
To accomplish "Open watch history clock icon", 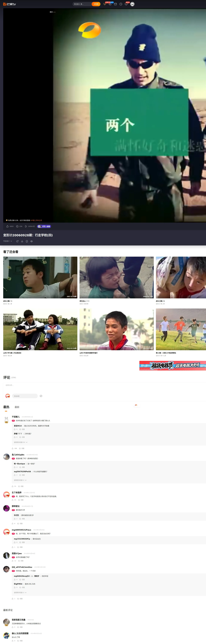I will tap(121, 4).
